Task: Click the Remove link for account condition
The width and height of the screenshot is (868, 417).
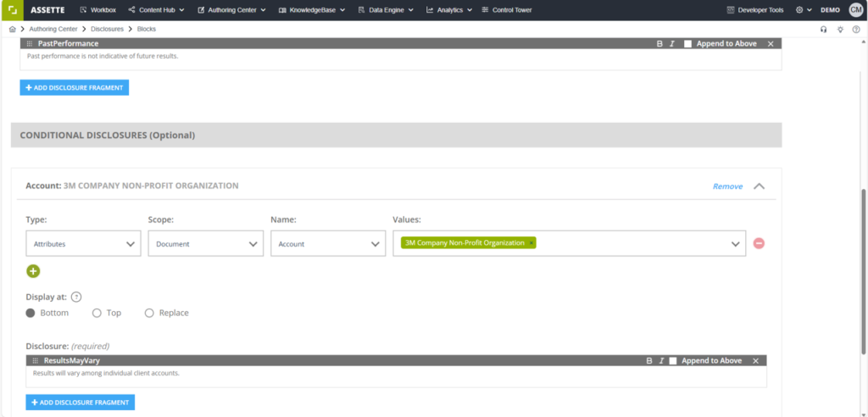Action: (x=726, y=186)
